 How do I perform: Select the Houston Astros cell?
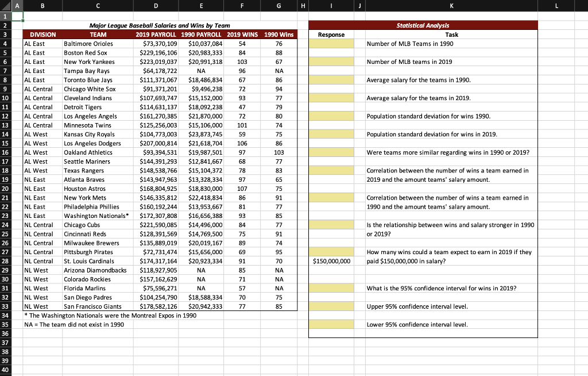point(98,189)
